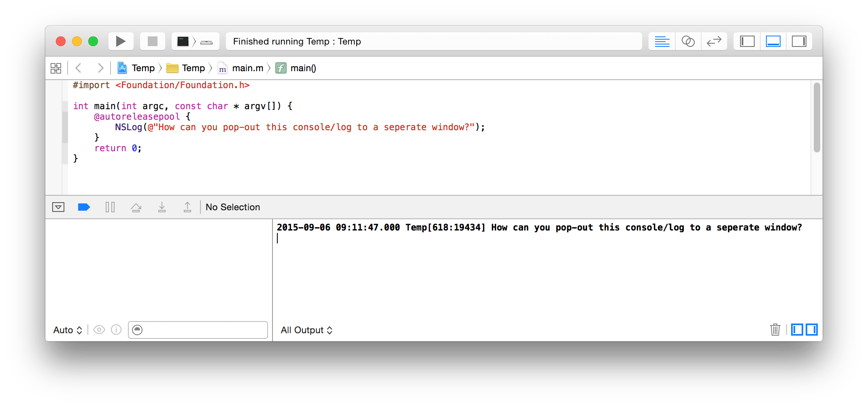The height and width of the screenshot is (406, 868).
Task: Show the Utilities panel
Action: pyautogui.click(x=799, y=41)
